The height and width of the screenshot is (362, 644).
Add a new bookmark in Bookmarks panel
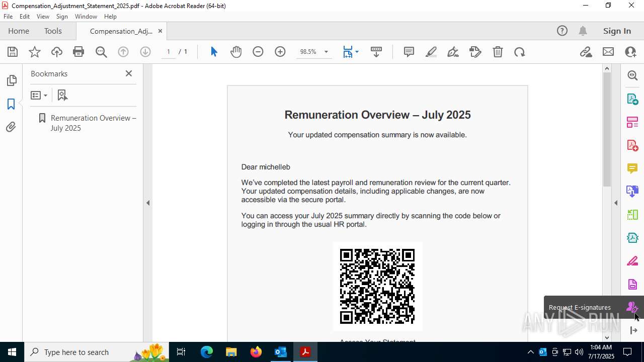tap(62, 95)
